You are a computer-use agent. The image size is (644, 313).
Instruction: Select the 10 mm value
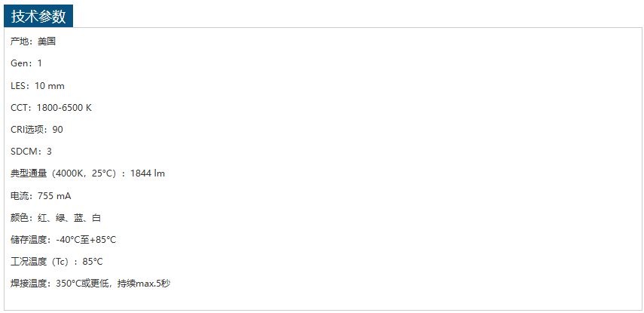[50, 86]
